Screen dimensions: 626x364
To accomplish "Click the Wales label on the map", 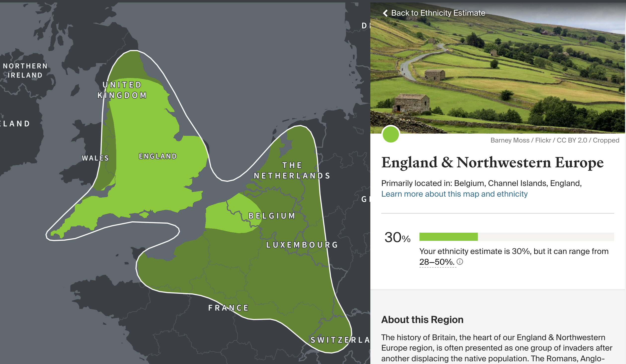I will click(95, 158).
